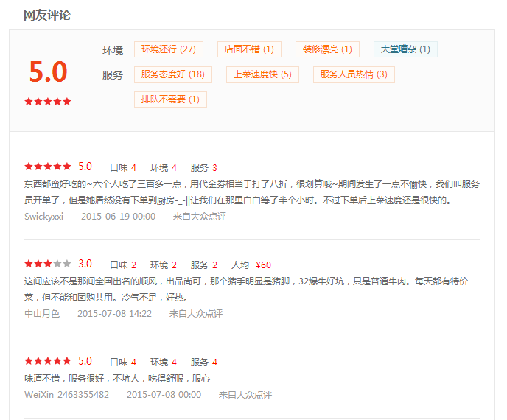Click the 环境还行 (27) tag
This screenshot has width=507, height=420.
coord(169,49)
